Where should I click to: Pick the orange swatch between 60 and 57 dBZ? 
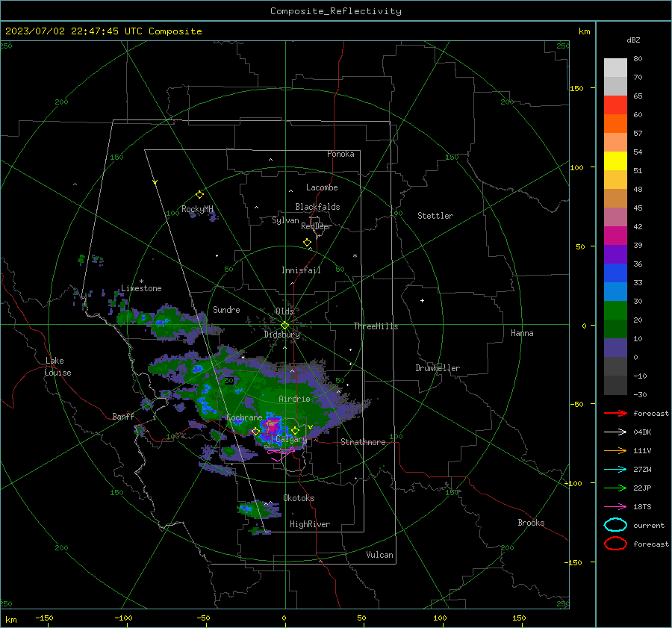(x=615, y=124)
